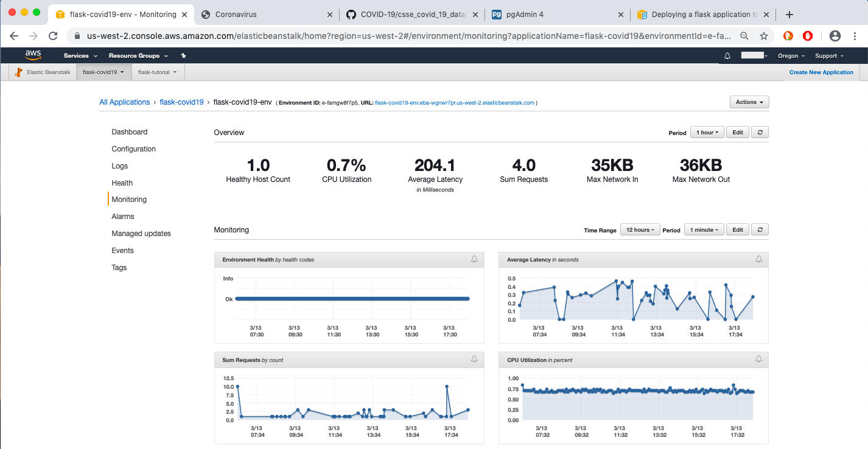The image size is (868, 449).
Task: Open the AWS notifications bell
Action: tap(727, 55)
